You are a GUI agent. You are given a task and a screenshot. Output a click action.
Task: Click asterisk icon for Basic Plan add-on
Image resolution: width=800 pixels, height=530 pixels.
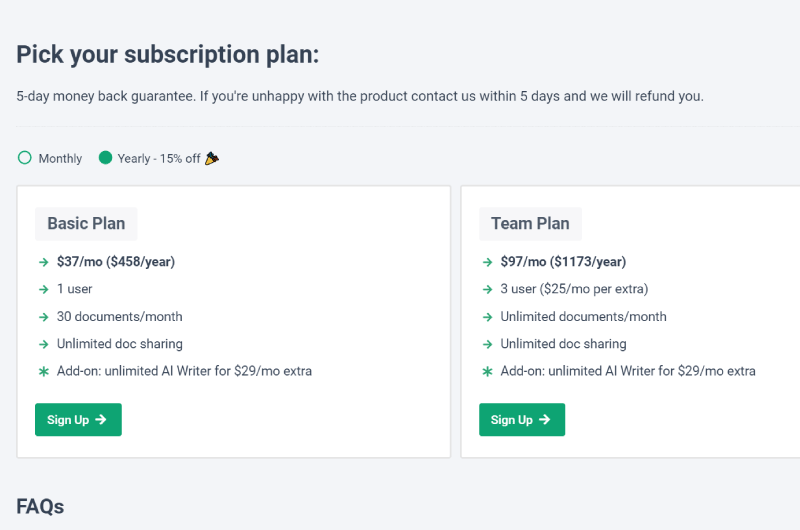44,371
